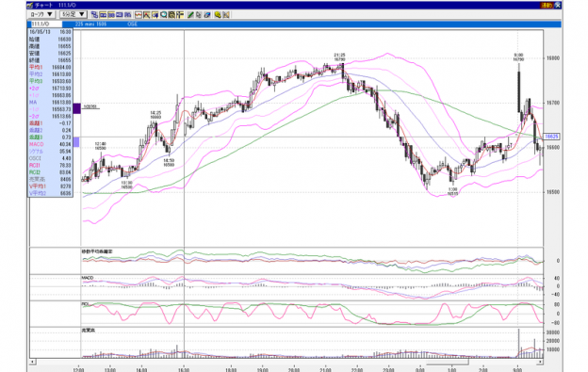Click the 16625 current price label

click(x=551, y=137)
